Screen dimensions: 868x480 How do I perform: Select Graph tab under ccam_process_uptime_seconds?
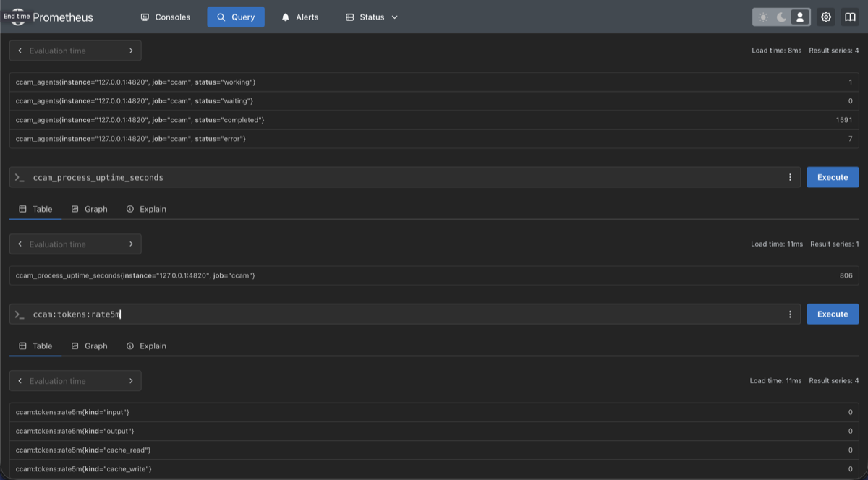click(90, 209)
